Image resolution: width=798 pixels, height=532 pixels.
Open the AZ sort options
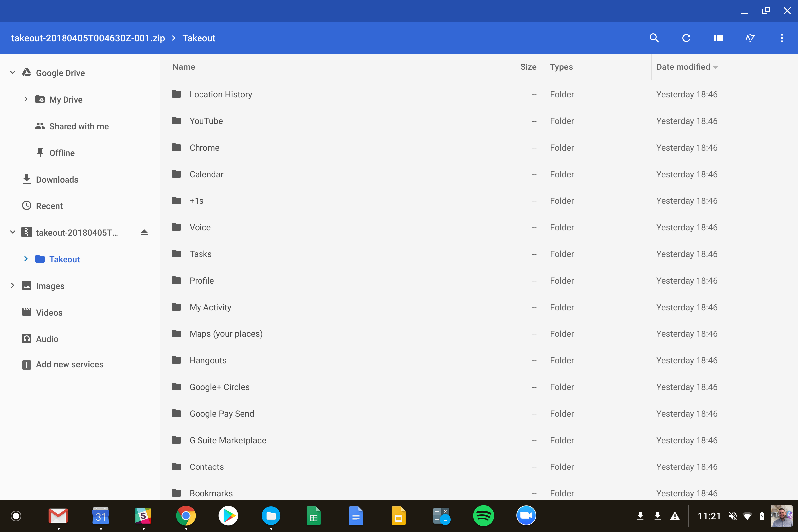pyautogui.click(x=750, y=38)
